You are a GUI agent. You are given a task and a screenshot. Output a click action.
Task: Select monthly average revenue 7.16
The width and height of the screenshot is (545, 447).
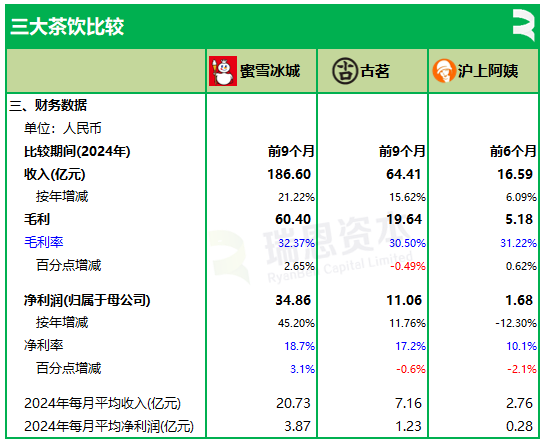point(408,403)
